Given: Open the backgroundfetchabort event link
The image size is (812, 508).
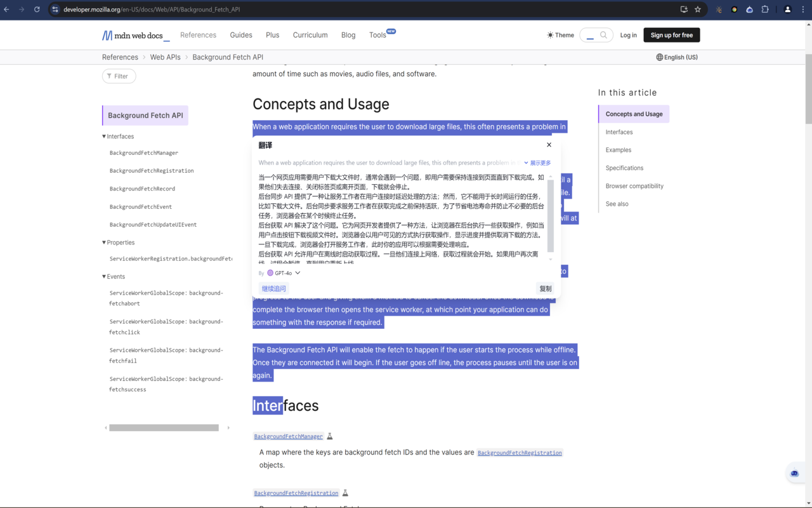Looking at the screenshot, I should pyautogui.click(x=166, y=298).
